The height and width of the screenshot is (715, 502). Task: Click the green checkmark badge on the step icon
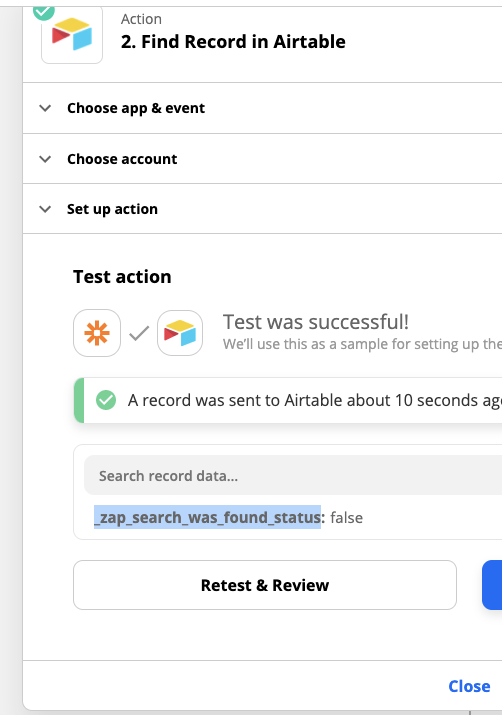click(x=44, y=11)
